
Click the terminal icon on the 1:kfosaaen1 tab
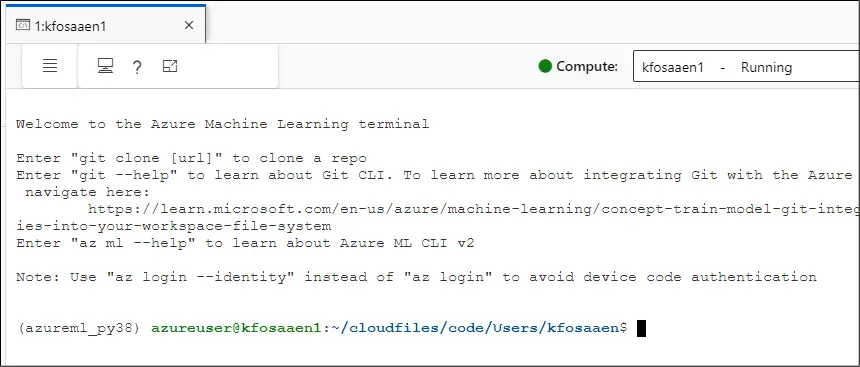click(23, 25)
